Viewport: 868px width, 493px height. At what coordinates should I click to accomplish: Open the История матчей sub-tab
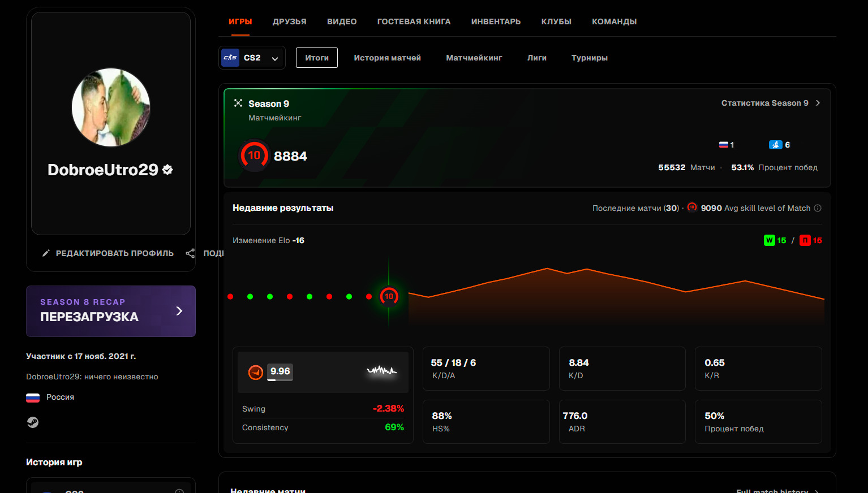(388, 58)
